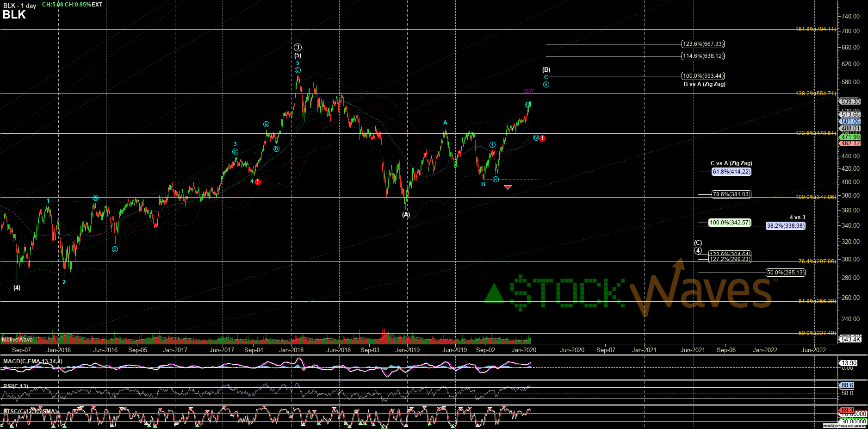Click the red alert icon beside circled wave iv
The width and height of the screenshot is (868, 429).
point(542,138)
